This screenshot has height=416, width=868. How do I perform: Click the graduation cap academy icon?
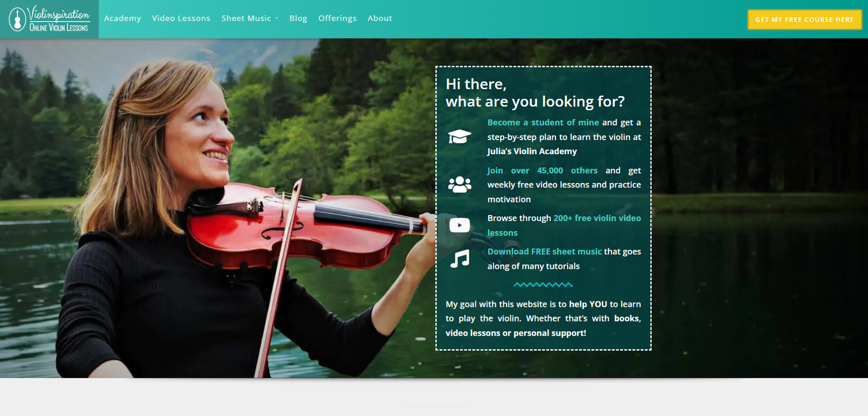[x=459, y=136]
